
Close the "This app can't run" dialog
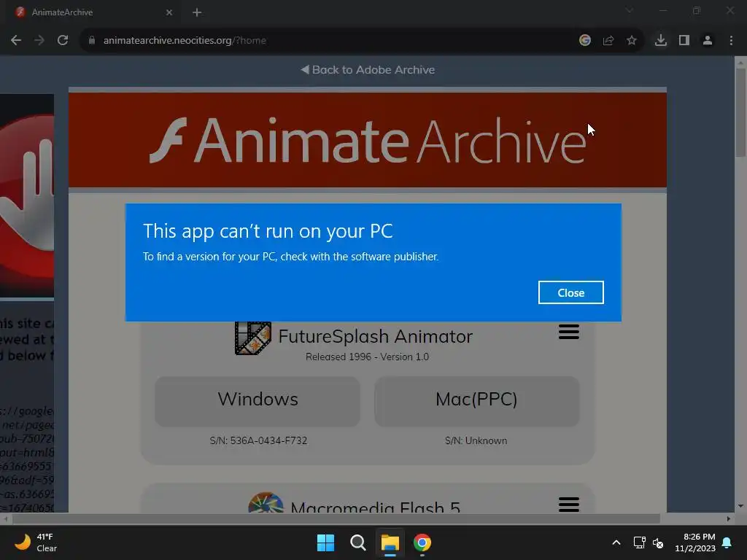coord(570,292)
